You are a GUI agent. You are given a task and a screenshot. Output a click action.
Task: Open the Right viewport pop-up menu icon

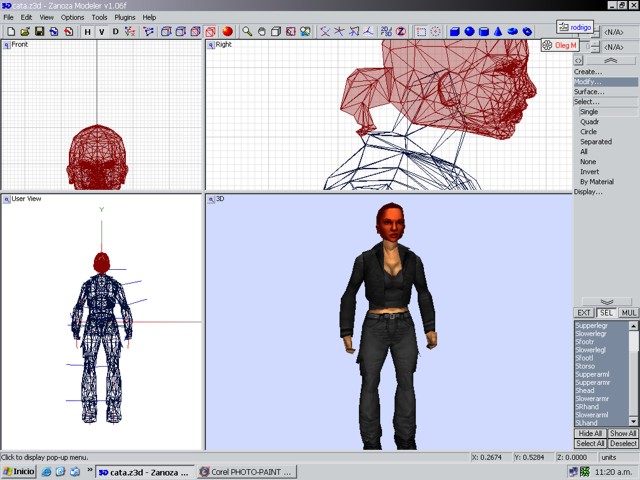(211, 45)
